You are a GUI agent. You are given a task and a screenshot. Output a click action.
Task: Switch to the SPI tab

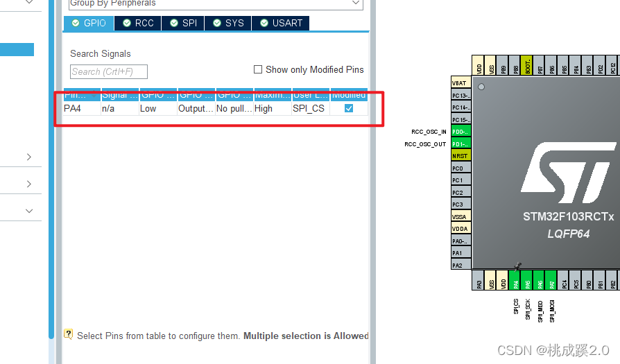coord(182,23)
